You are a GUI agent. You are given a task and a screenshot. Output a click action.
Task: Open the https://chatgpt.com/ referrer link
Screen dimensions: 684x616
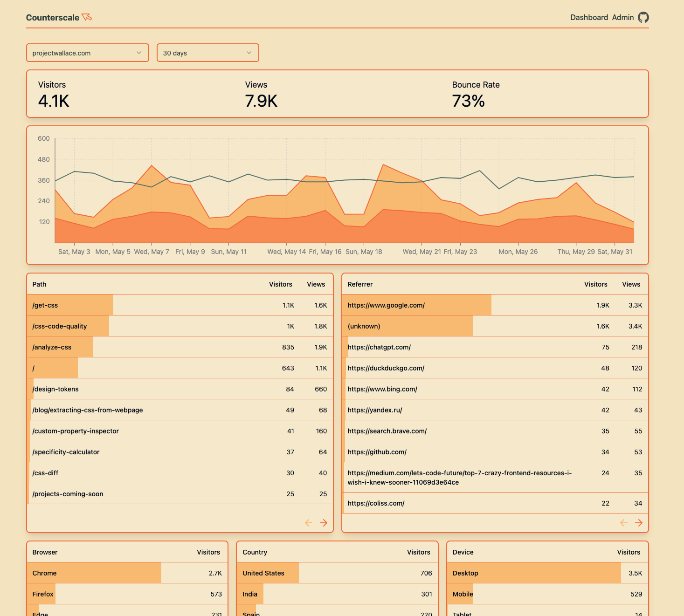[379, 347]
